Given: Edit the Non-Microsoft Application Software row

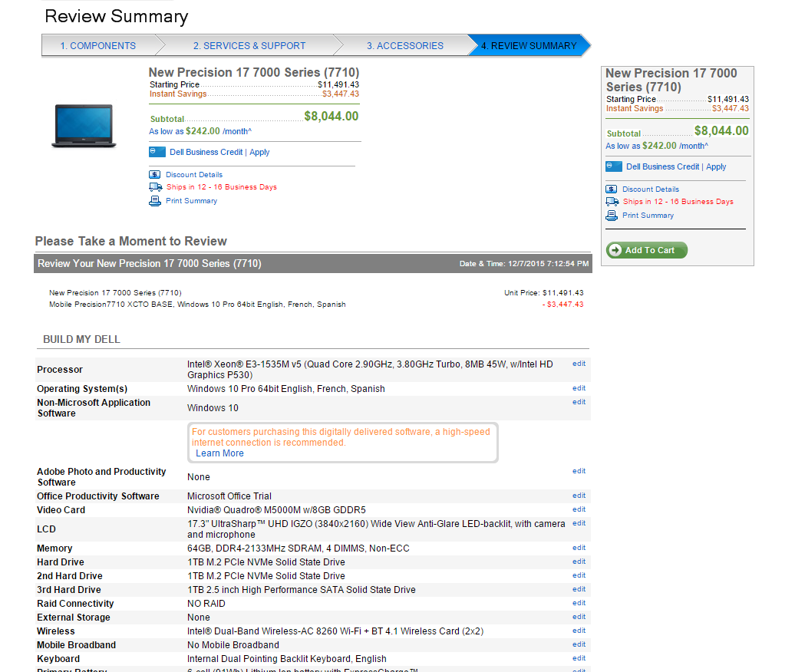Looking at the screenshot, I should coord(579,401).
